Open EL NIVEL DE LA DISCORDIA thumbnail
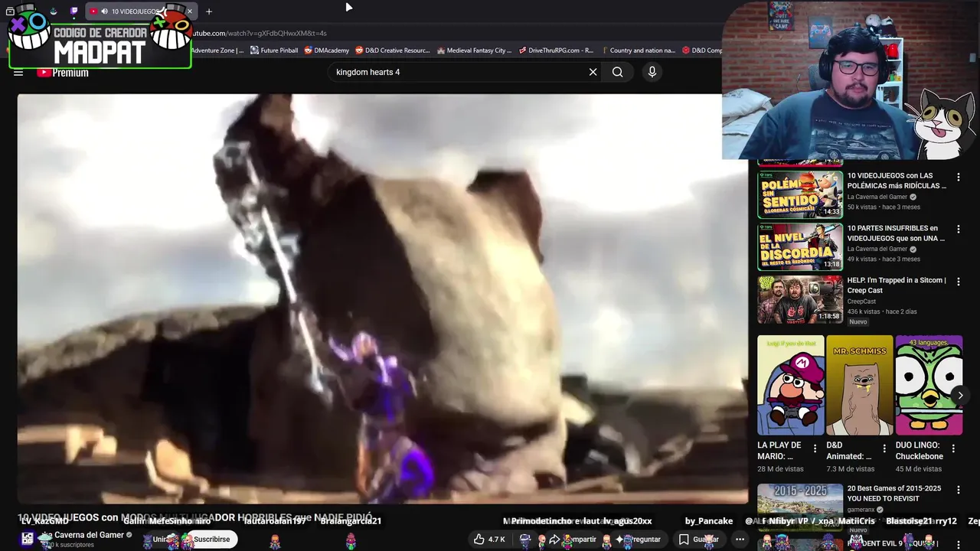The width and height of the screenshot is (980, 551). 800,246
